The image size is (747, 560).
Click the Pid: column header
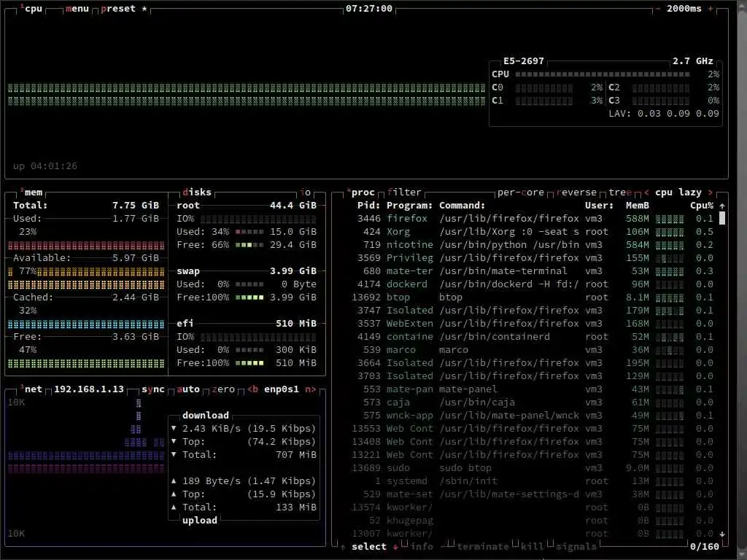click(368, 205)
